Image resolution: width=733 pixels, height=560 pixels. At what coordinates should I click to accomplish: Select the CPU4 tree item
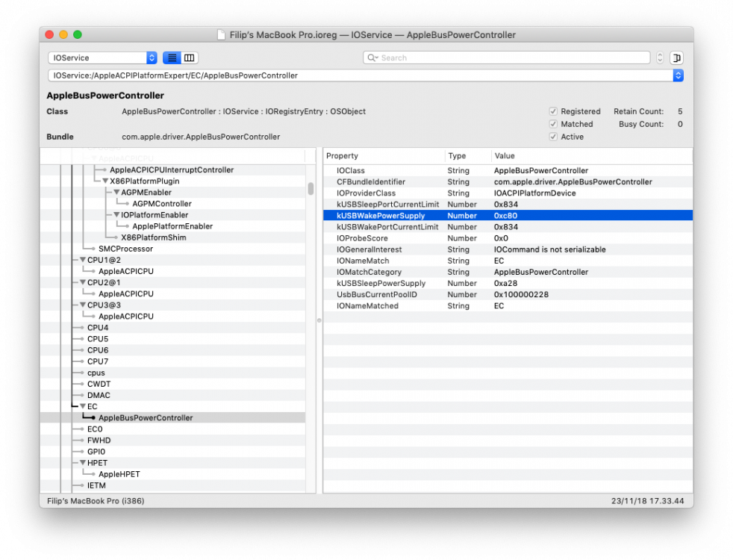[98, 328]
